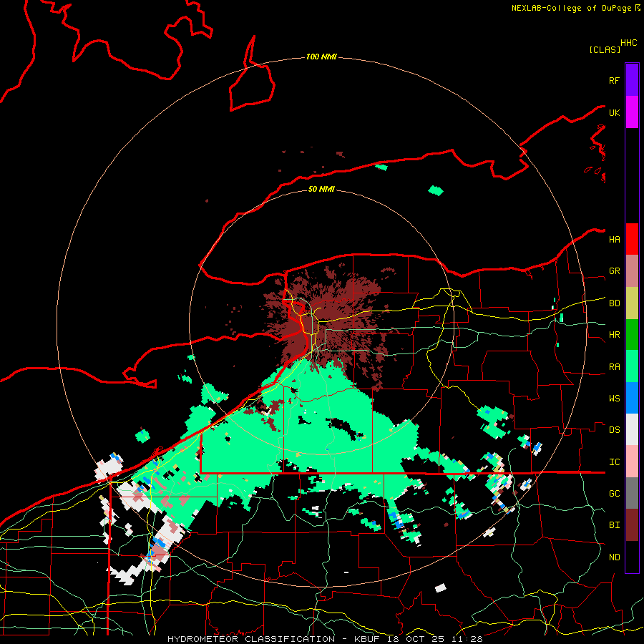Click the RF purple legend swatch

pyautogui.click(x=632, y=80)
